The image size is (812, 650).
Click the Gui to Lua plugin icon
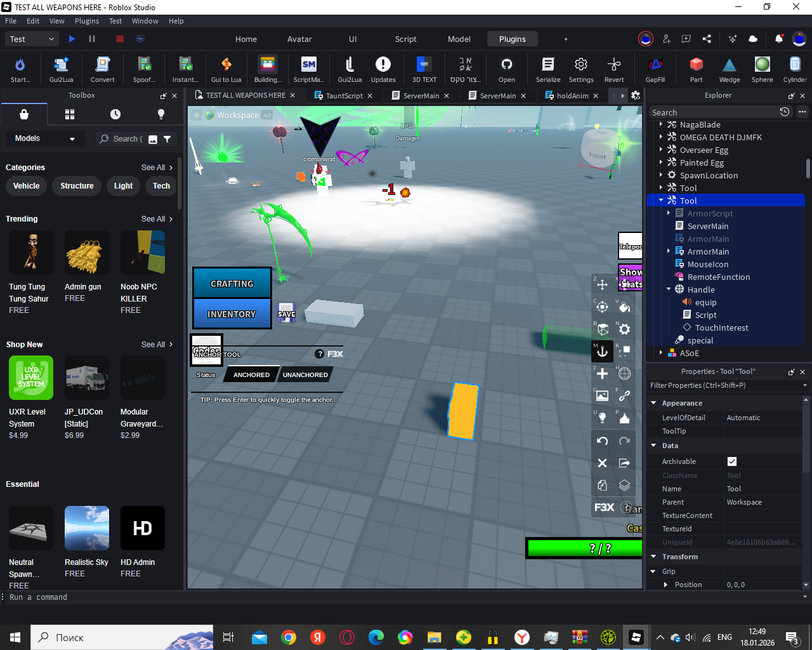coord(226,69)
